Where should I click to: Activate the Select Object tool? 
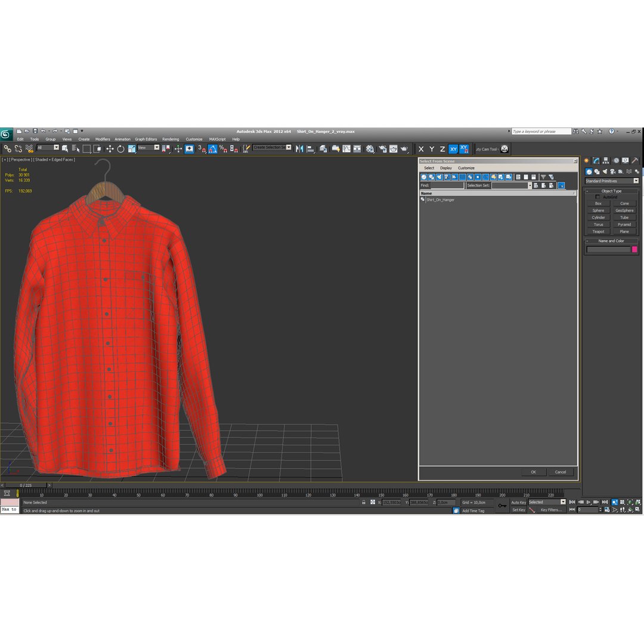point(65,148)
